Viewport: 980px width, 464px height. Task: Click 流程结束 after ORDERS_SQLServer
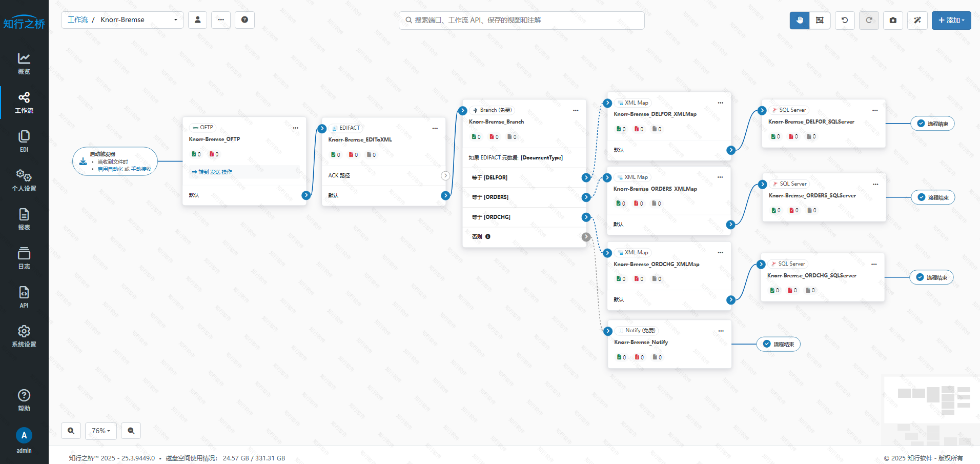pyautogui.click(x=933, y=197)
